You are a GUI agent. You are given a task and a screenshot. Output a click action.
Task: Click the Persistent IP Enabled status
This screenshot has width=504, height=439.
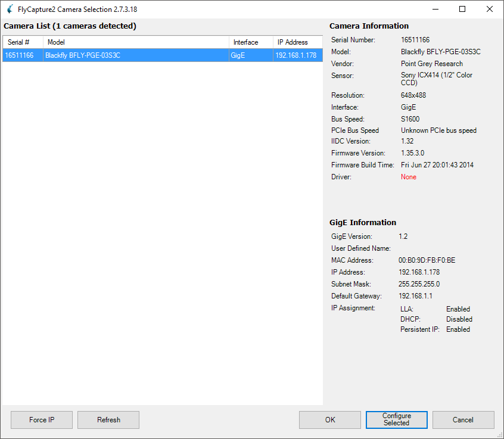pos(458,329)
